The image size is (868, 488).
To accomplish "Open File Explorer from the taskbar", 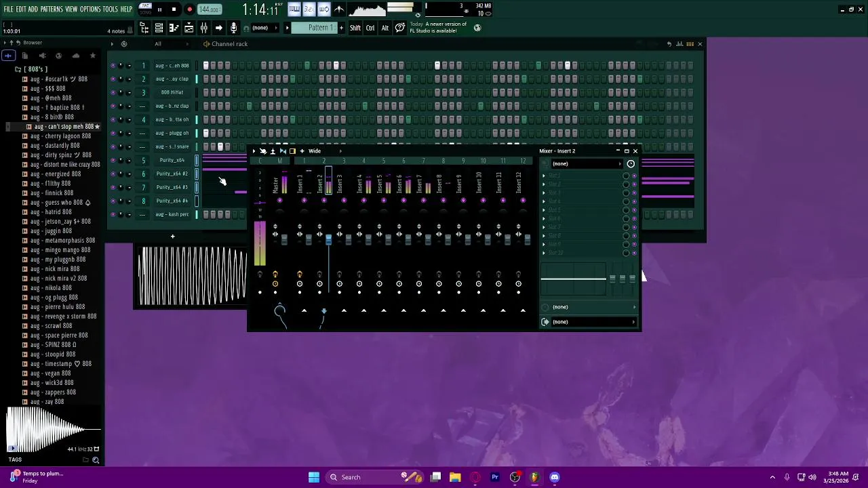I will [455, 477].
